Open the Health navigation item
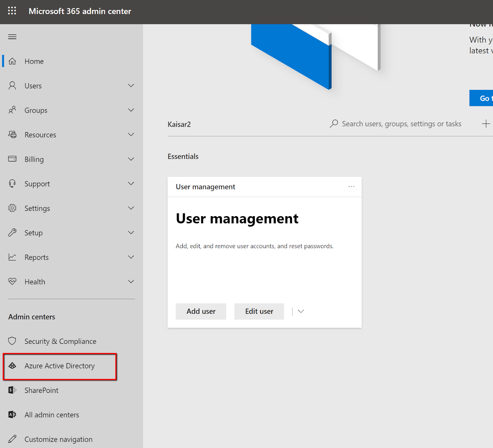This screenshot has height=448, width=493. 71,281
